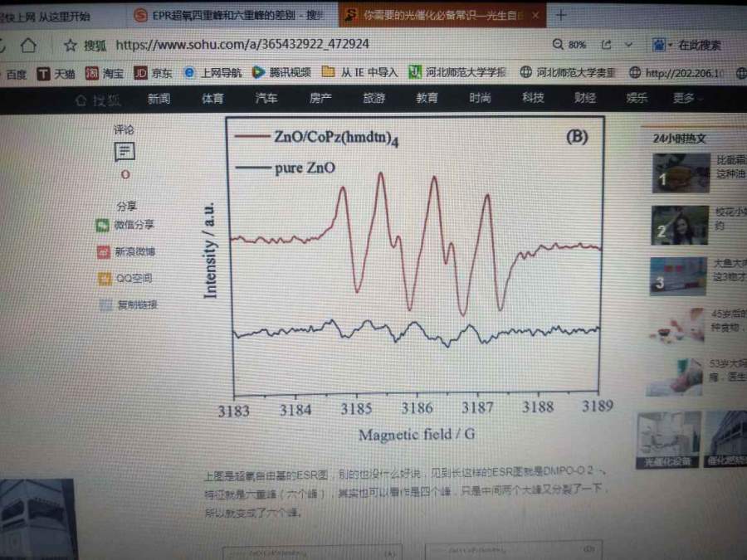The height and width of the screenshot is (560, 747).
Task: Open the 光催化设备 thumbnail
Action: click(668, 440)
